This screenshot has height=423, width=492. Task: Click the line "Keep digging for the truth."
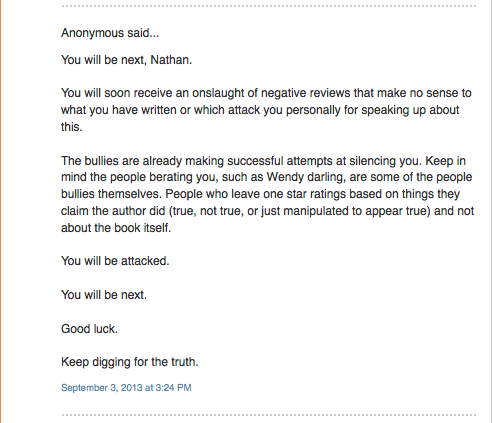[x=130, y=362]
